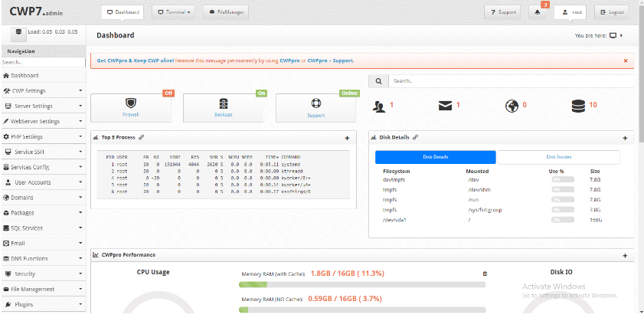644x321 pixels.
Task: Open the Terminal dropdown button
Action: (x=173, y=12)
